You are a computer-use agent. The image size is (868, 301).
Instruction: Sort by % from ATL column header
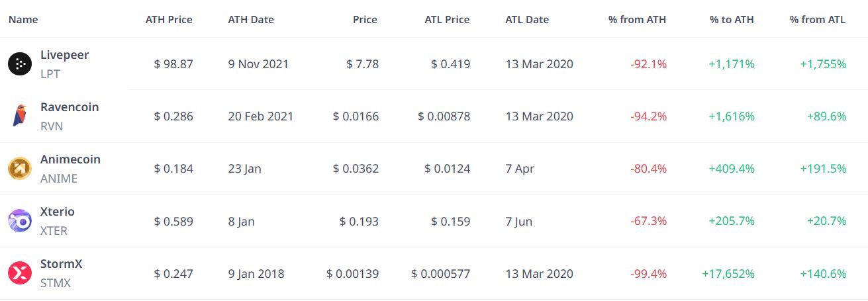pos(818,19)
